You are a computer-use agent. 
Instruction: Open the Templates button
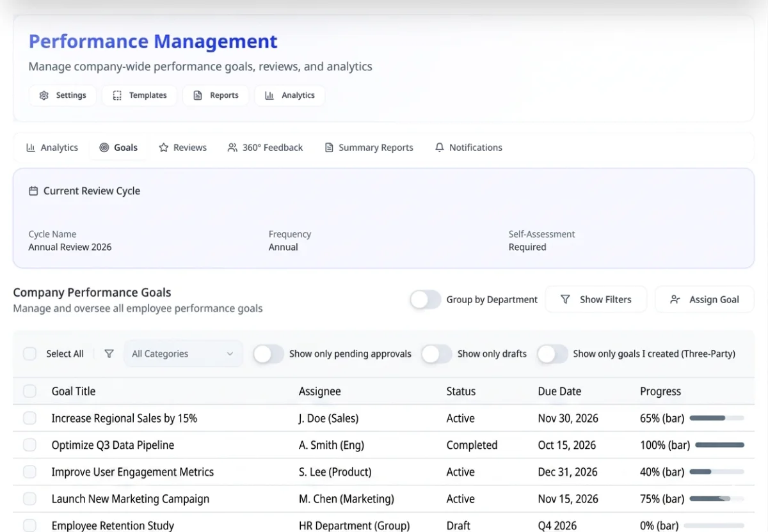coord(140,95)
